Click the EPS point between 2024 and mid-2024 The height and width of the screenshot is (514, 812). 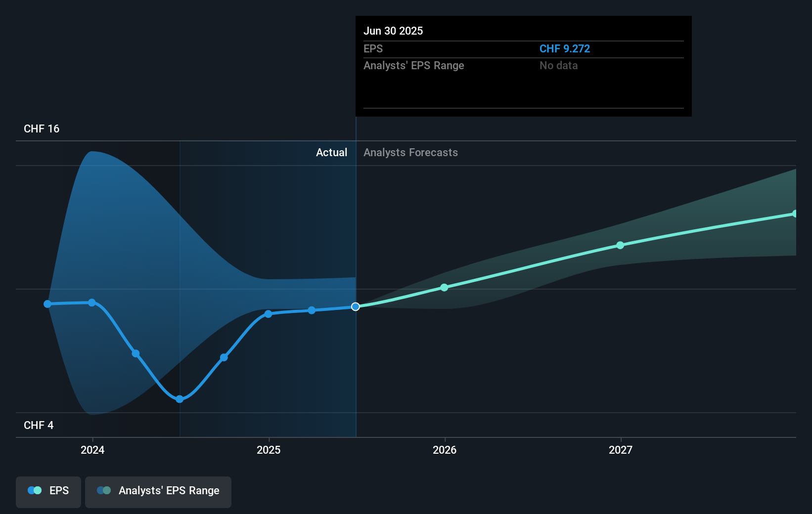pos(135,353)
